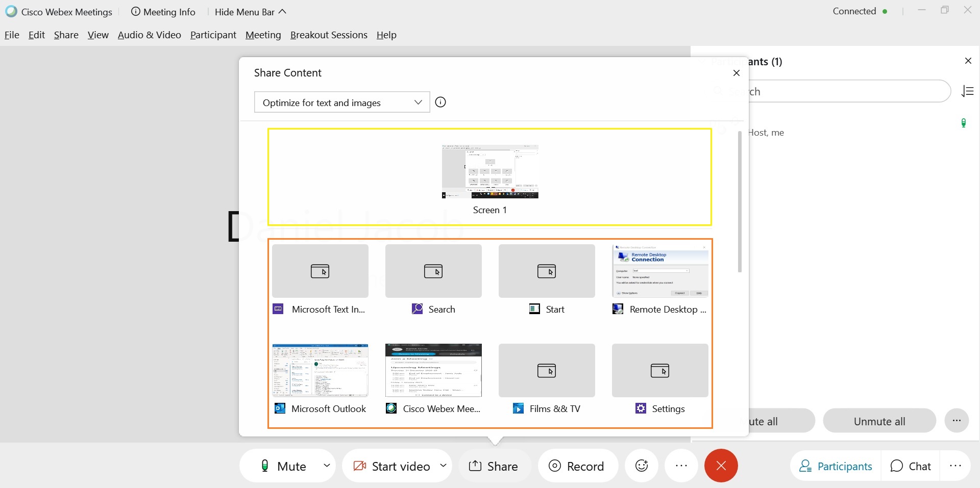
Task: Click the Cisco Webex Meetings app icon
Action: tap(391, 408)
